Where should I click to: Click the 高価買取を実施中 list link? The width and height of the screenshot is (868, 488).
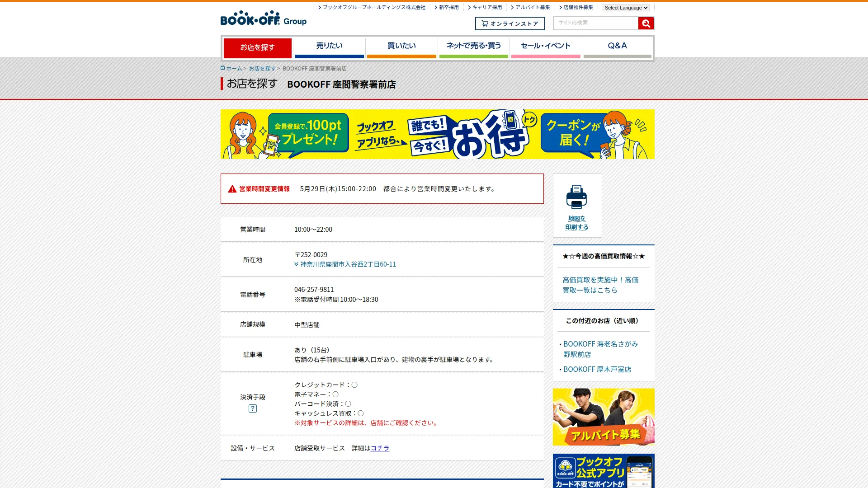click(600, 285)
